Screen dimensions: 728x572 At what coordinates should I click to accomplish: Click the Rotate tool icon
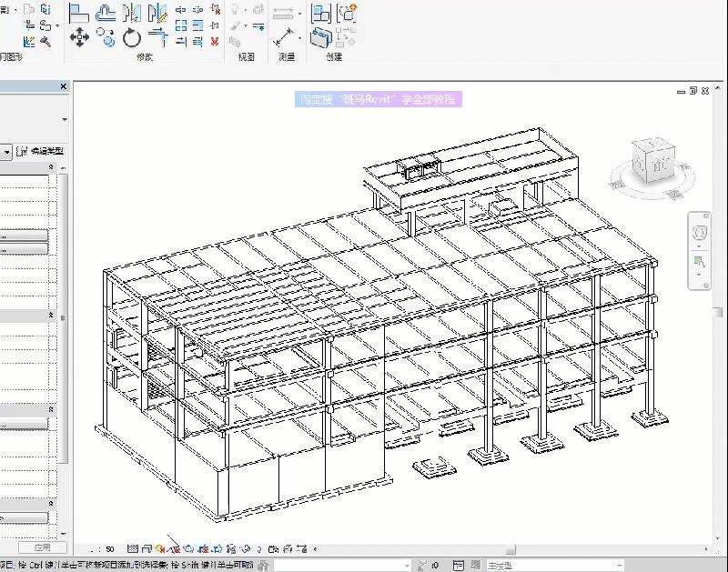(132, 38)
